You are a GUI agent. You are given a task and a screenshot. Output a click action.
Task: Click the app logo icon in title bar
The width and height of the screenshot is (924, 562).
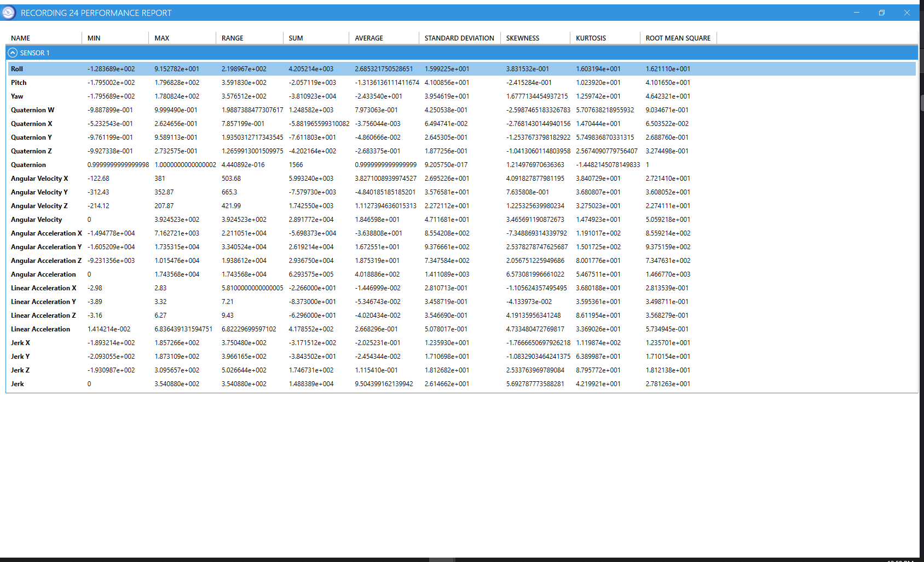[9, 13]
